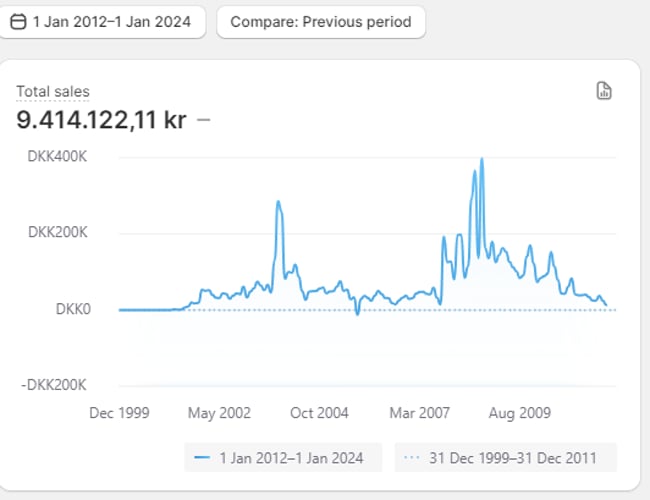This screenshot has width=650, height=500.
Task: Select the 9.414.122,11 kr total value
Action: [x=101, y=120]
